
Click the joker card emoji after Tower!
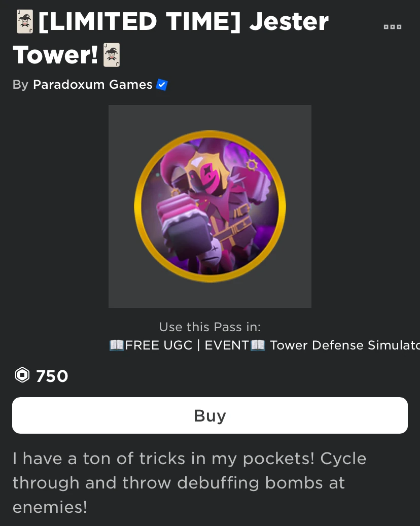click(x=112, y=55)
